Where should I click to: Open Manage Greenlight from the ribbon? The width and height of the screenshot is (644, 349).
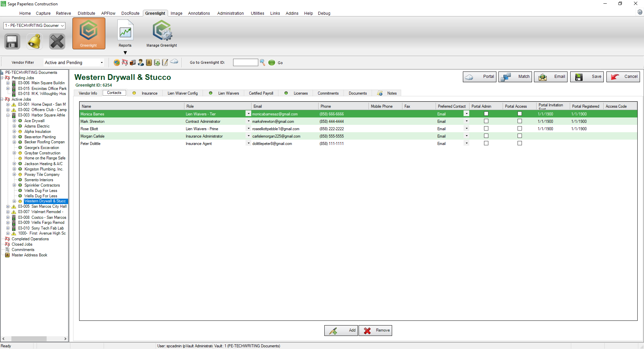tap(162, 33)
